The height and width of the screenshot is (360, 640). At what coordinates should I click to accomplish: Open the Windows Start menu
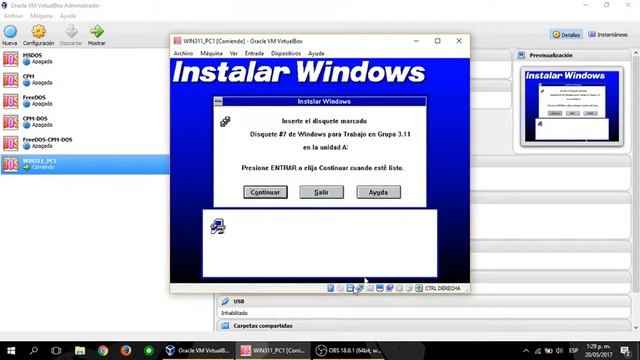11,351
